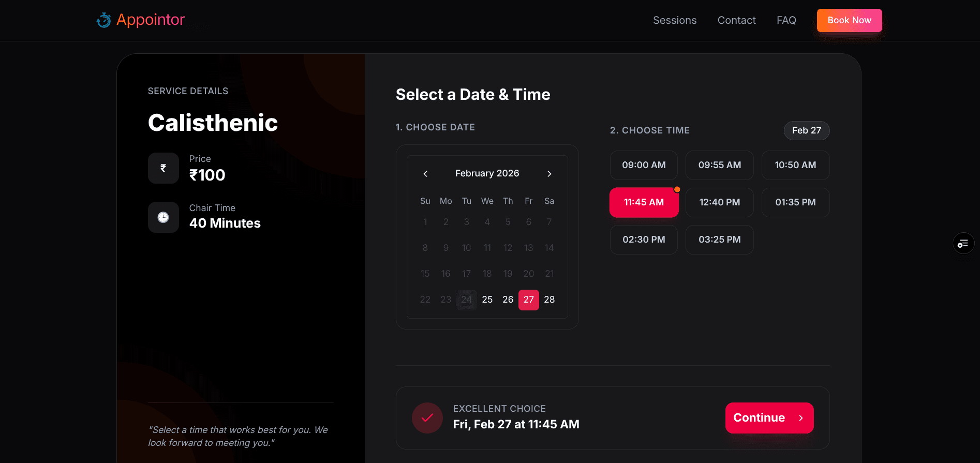Click the Feb 27 date badge near Choose Time
The width and height of the screenshot is (980, 463).
[x=807, y=130]
